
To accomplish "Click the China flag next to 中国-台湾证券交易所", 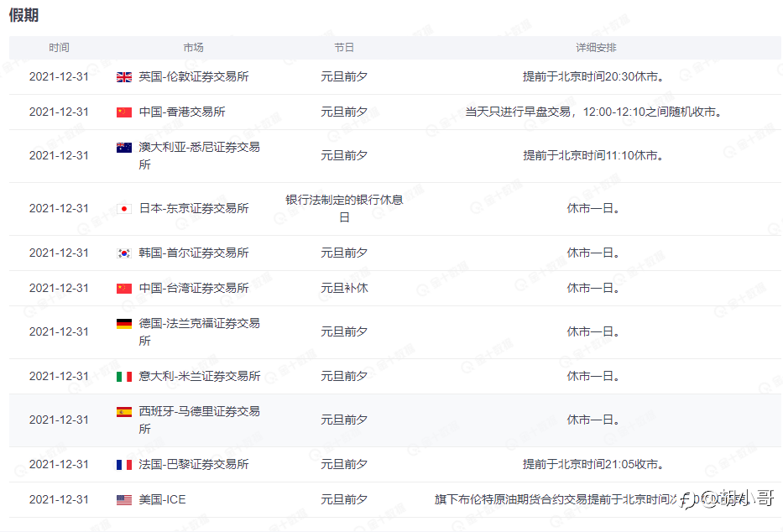I will (124, 289).
